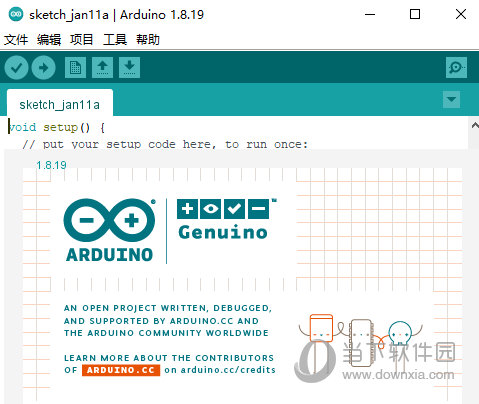Expand the tab options dropdown arrow
The height and width of the screenshot is (404, 479).
pyautogui.click(x=451, y=99)
